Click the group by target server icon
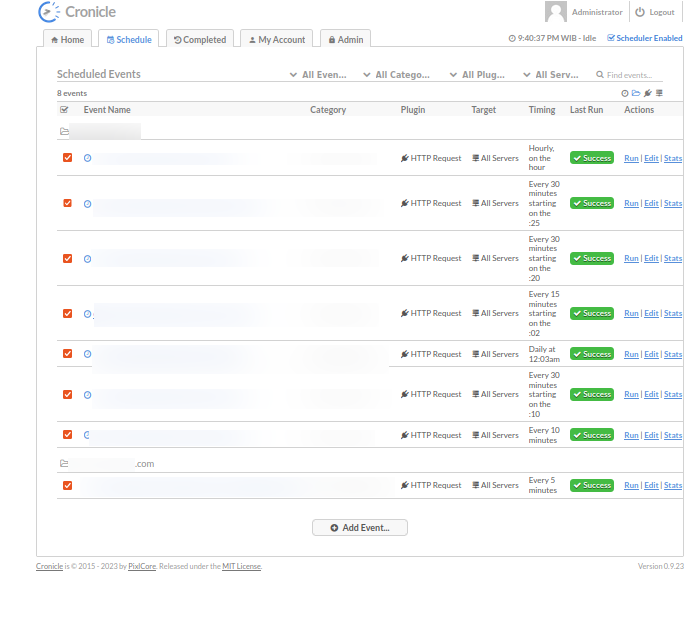 pyautogui.click(x=659, y=93)
